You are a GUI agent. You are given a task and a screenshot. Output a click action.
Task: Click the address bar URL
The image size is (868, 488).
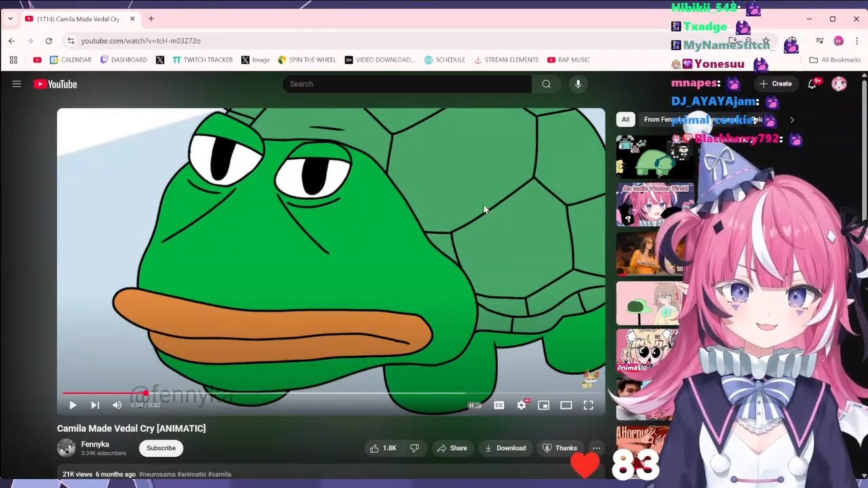(141, 41)
